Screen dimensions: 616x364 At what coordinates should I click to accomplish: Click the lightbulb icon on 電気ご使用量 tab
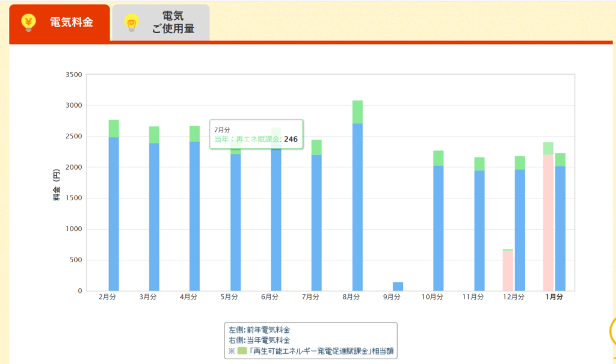coord(131,23)
